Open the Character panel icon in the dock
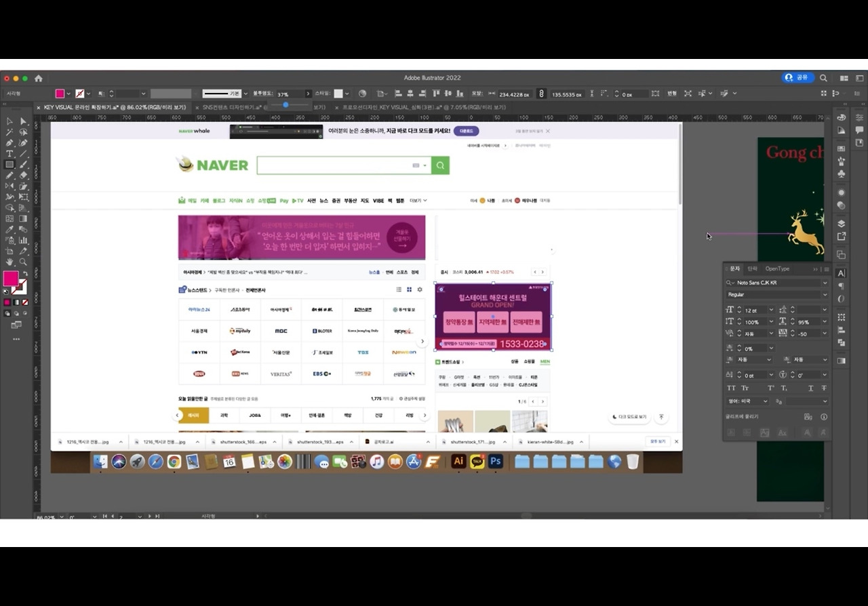This screenshot has height=606, width=868. point(842,273)
